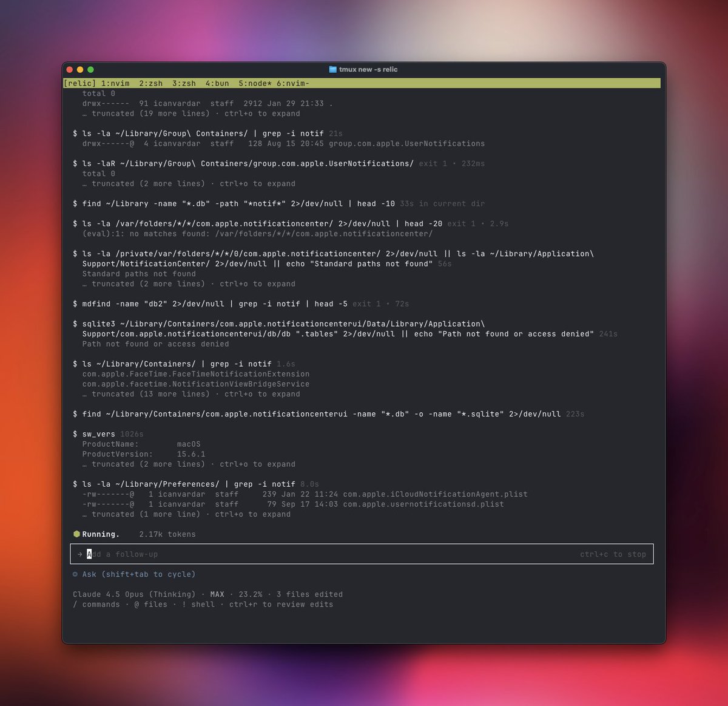Click the ! shell hint

coord(198,605)
